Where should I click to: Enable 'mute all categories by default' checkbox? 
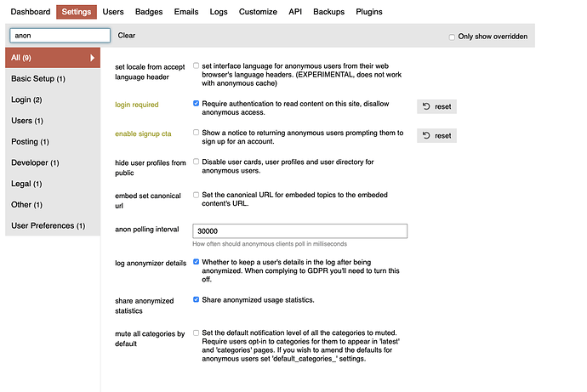[x=196, y=332]
